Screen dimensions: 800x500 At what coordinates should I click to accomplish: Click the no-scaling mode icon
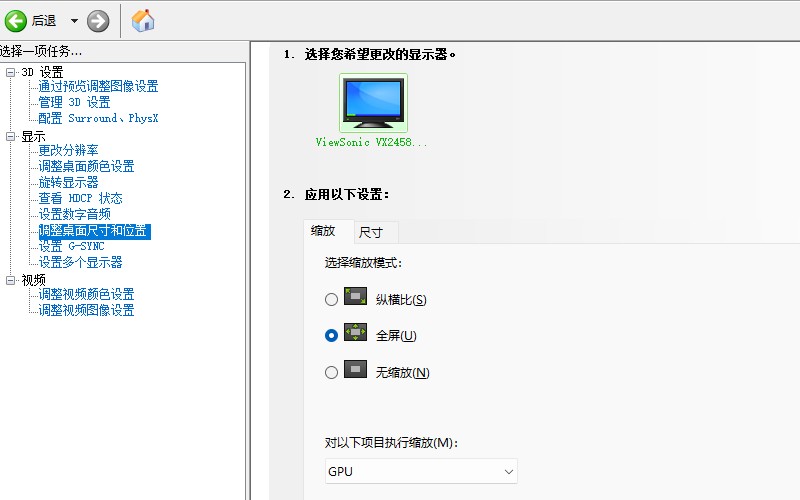(356, 369)
